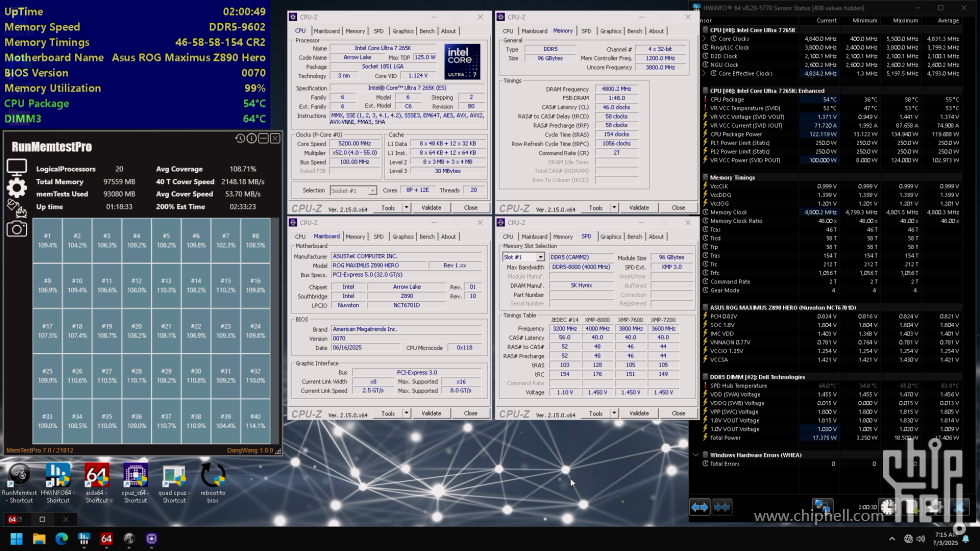Click the RunMemtestPro paint bucket cleanup icon
The image size is (980, 551).
pyautogui.click(x=16, y=208)
